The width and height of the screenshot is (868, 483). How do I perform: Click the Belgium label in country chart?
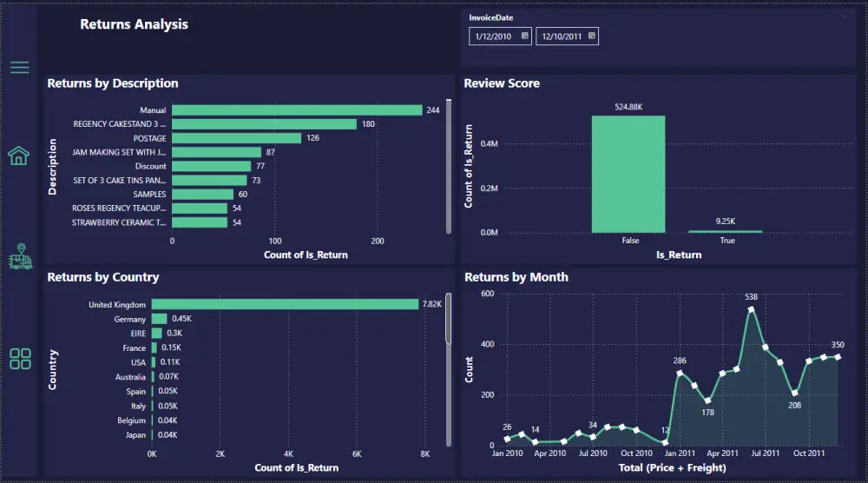[x=131, y=420]
